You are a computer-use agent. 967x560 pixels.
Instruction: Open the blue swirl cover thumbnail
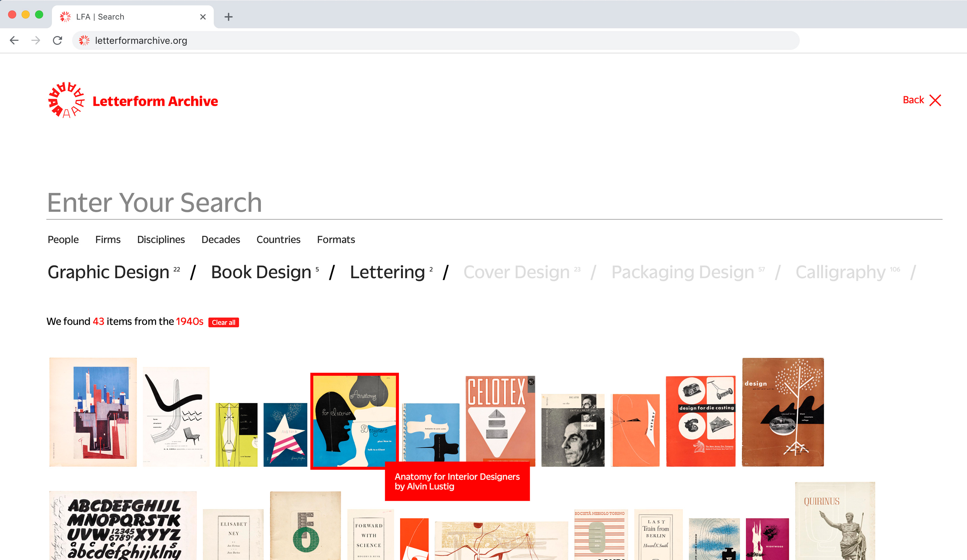pyautogui.click(x=714, y=539)
